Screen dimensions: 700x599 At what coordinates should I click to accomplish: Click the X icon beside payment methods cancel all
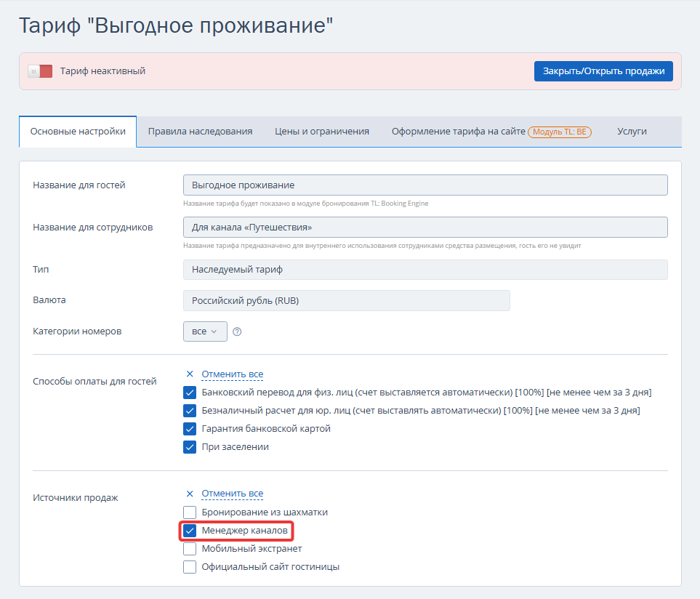pyautogui.click(x=190, y=374)
